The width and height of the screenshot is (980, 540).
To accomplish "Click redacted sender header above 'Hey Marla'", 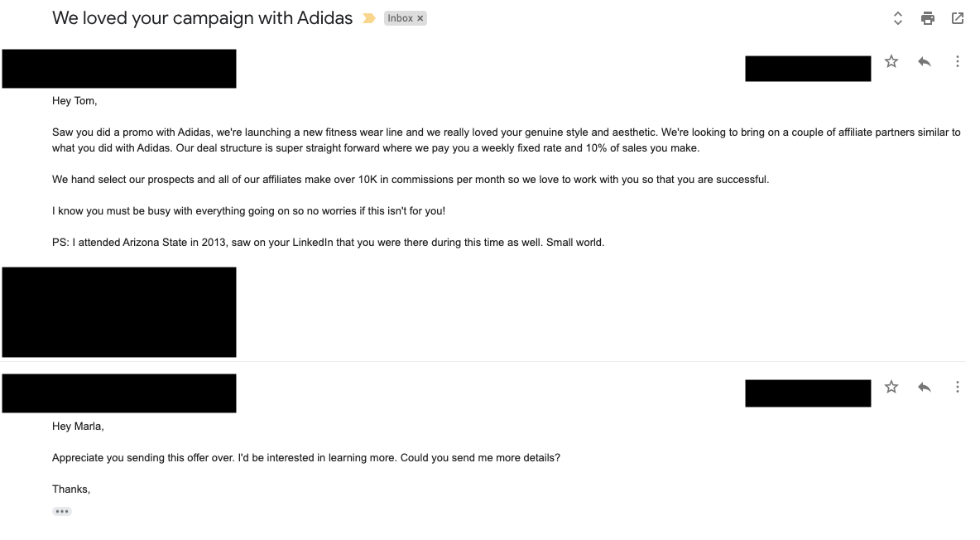I will tap(118, 393).
